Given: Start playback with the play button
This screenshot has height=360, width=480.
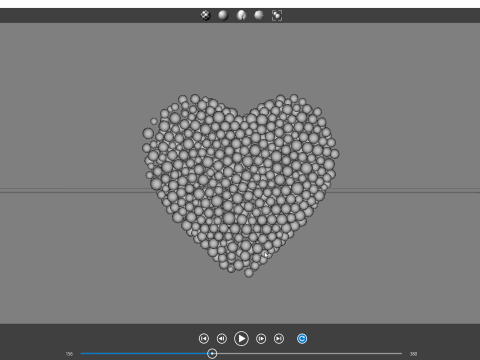Looking at the screenshot, I should 241,339.
